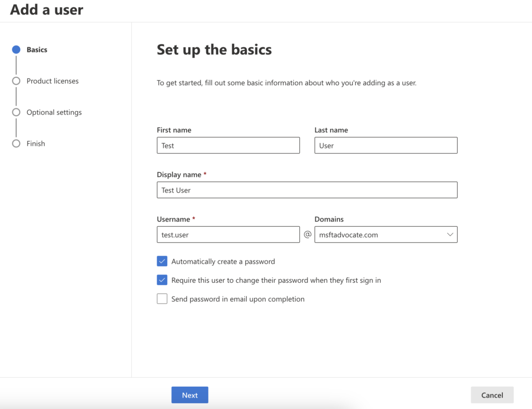Go to the Product licenses step label
The height and width of the screenshot is (409, 532).
52,81
